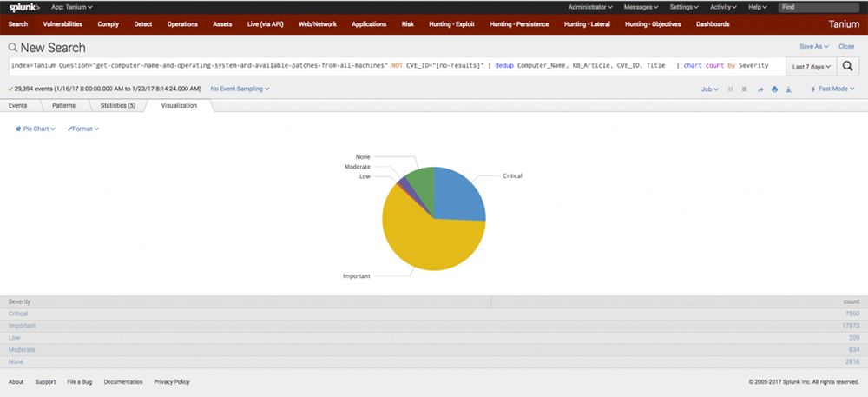Open Live (via API) nav item
This screenshot has width=868, height=397.
coord(265,24)
